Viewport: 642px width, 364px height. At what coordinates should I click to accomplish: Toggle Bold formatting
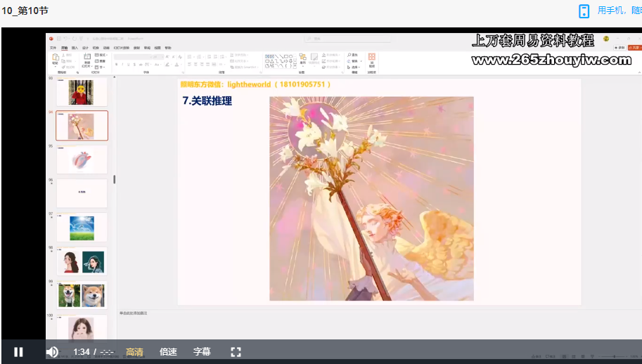pos(116,64)
